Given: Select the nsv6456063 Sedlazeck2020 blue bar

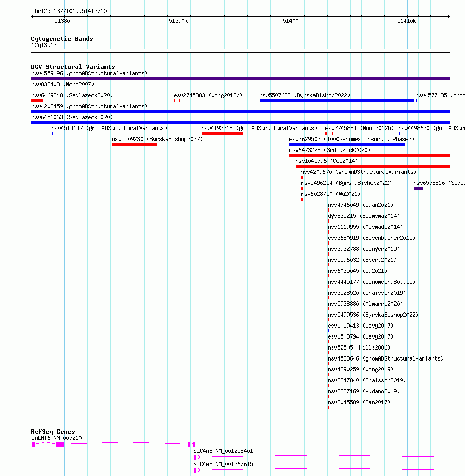Looking at the screenshot, I should click(240, 122).
